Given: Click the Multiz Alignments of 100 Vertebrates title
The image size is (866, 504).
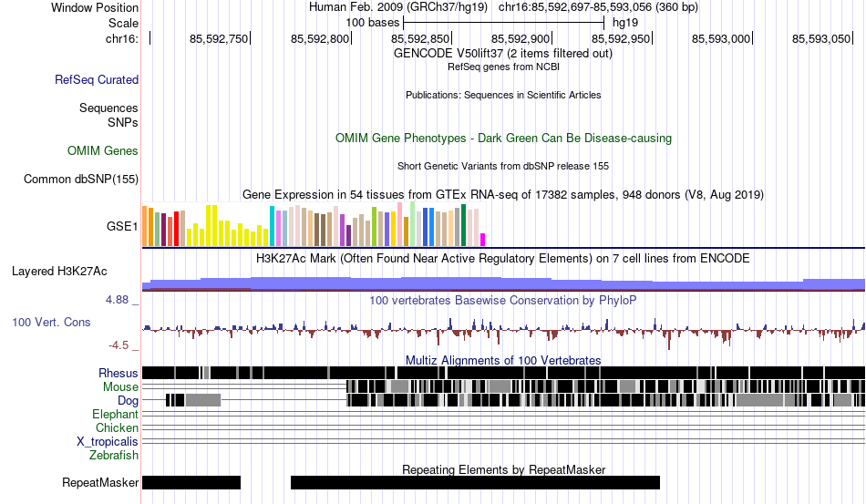Looking at the screenshot, I should pyautogui.click(x=503, y=361).
